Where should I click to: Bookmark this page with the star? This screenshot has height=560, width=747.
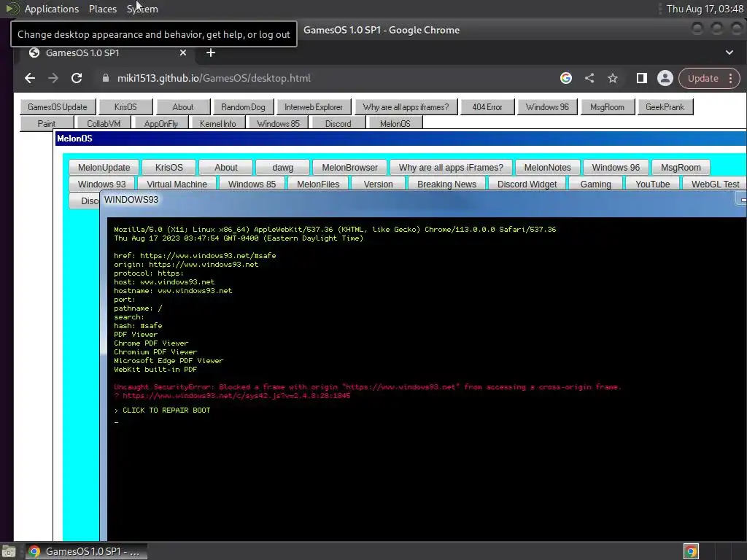pos(613,78)
